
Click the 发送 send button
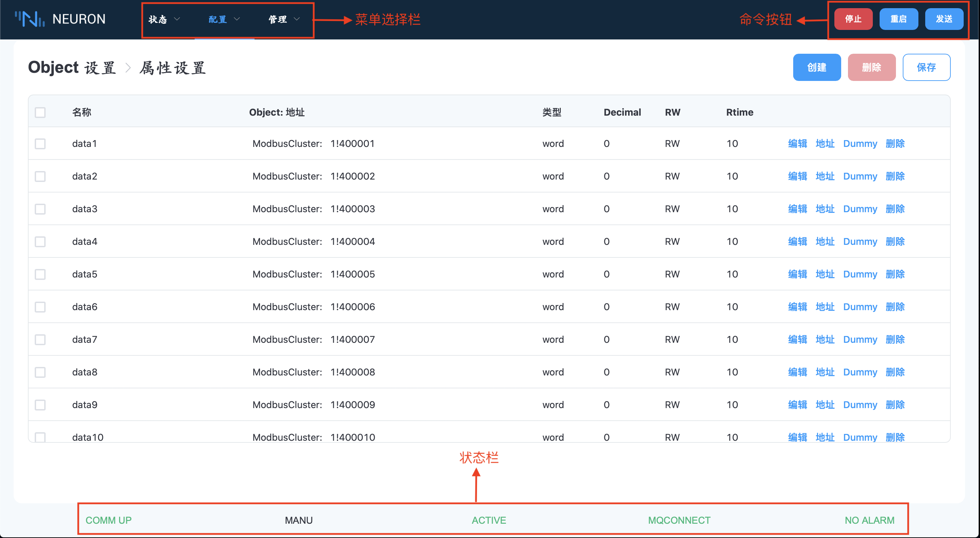(x=944, y=19)
